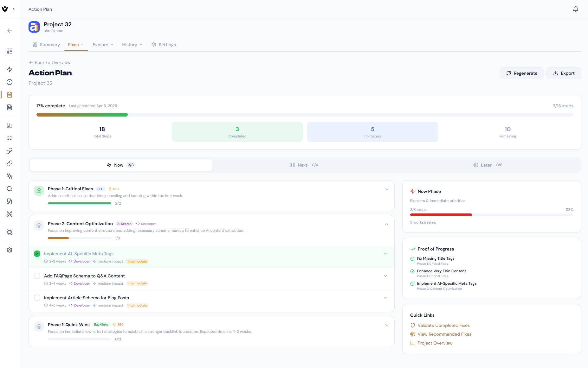
Task: Click the check icon beside Fix Missing Title Tags
Action: [412, 259]
